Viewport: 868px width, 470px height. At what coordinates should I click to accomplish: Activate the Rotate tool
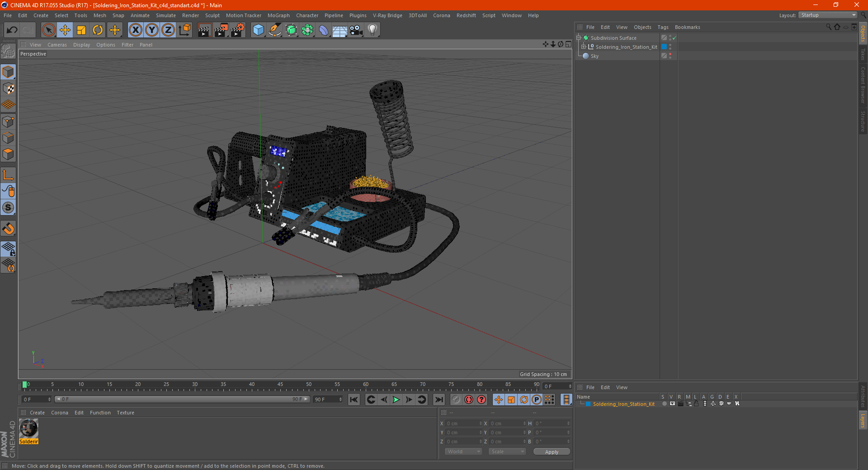pos(98,30)
